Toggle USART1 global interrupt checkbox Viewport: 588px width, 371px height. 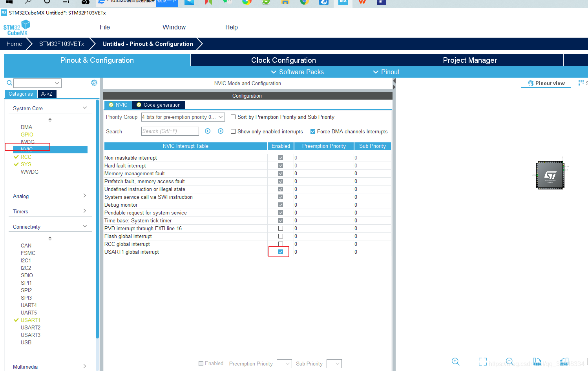[281, 252]
